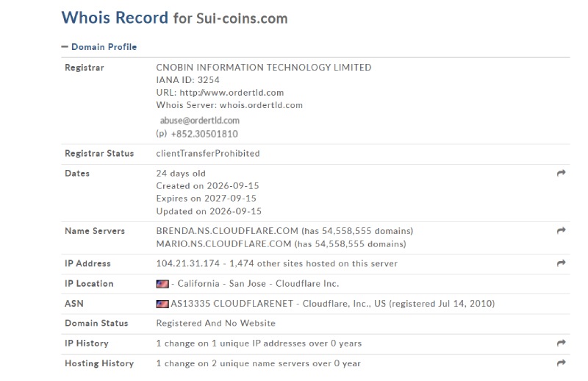Click the IP Location row label

click(89, 284)
